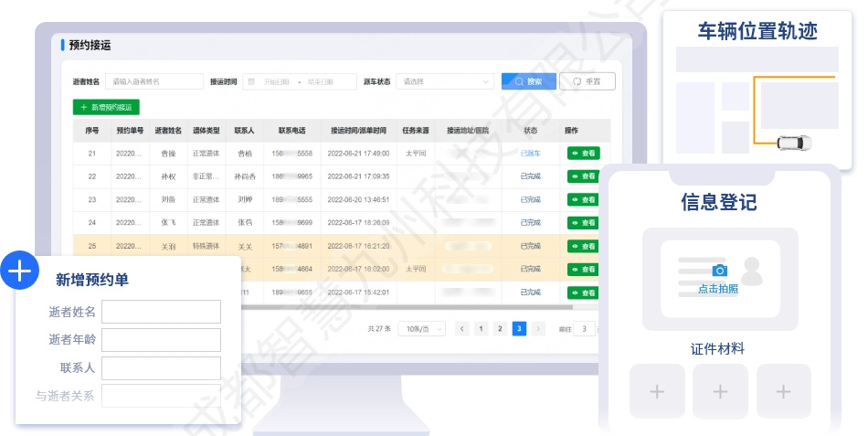868x436 pixels.
Task: Add the third 证件材料 plus tile
Action: tap(783, 391)
